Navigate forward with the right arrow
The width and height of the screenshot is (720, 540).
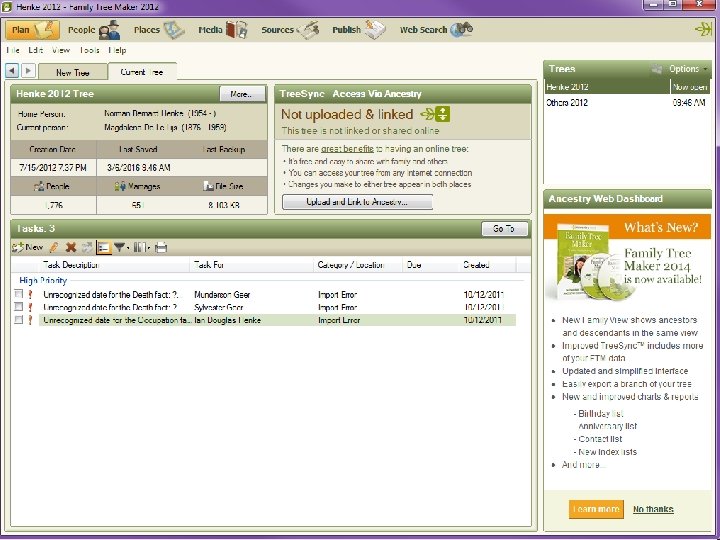click(x=28, y=71)
